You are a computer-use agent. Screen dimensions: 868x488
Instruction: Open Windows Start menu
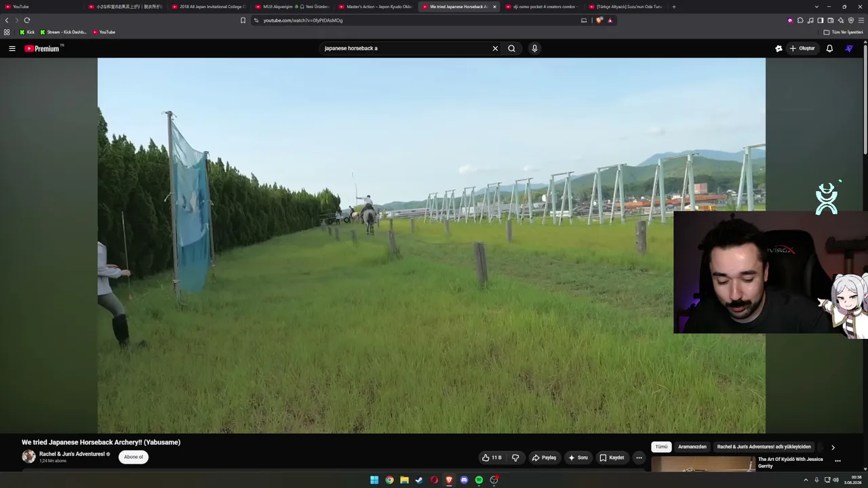click(374, 480)
